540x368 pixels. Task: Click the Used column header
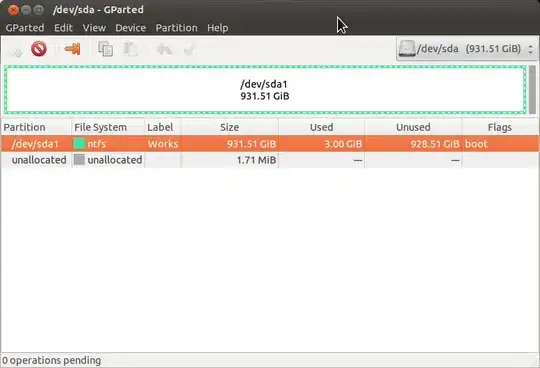coord(321,127)
